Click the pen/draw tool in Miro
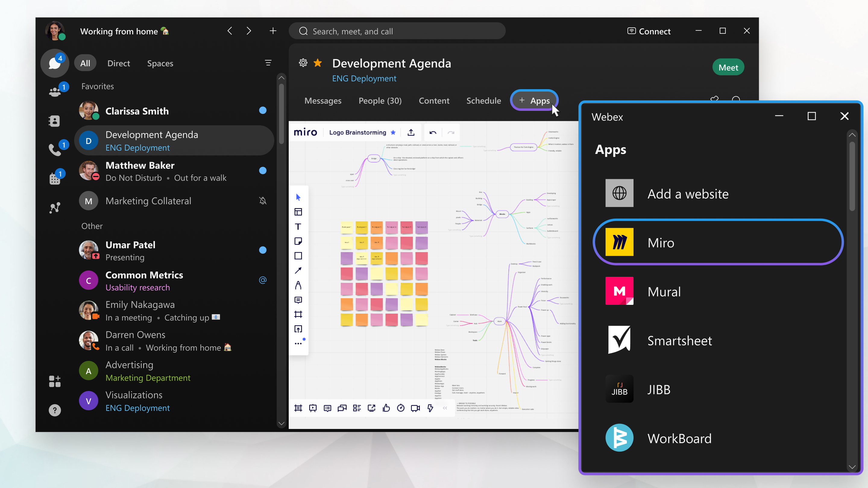 [298, 285]
